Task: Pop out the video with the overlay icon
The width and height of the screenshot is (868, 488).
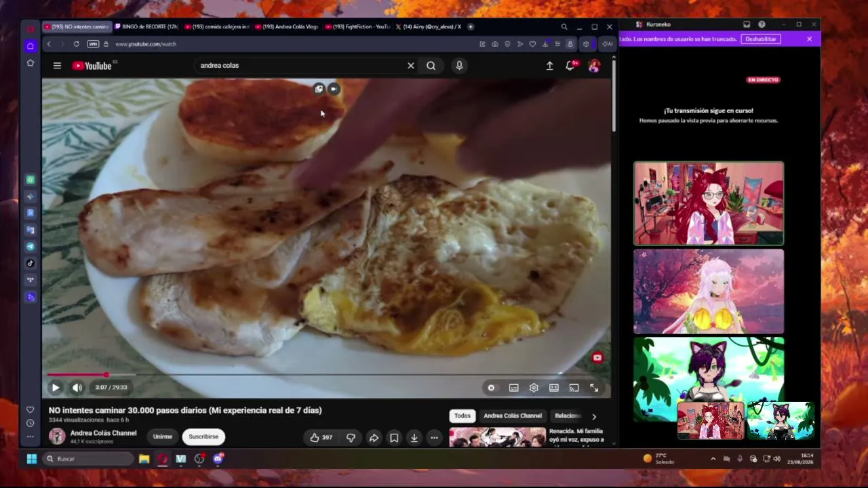Action: pyautogui.click(x=319, y=89)
